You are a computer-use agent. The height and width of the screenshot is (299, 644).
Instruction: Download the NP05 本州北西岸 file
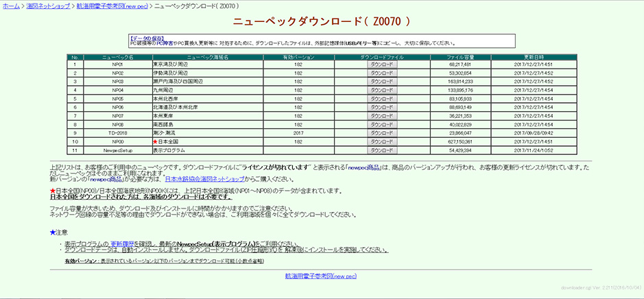383,99
